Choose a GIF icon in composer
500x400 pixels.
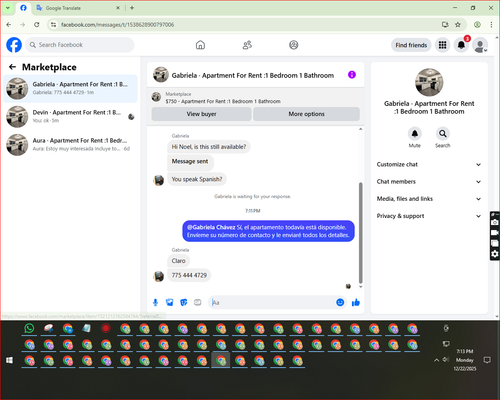coord(198,302)
